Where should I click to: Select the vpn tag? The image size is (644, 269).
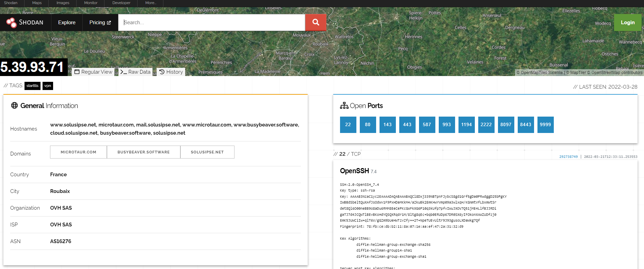tap(48, 86)
